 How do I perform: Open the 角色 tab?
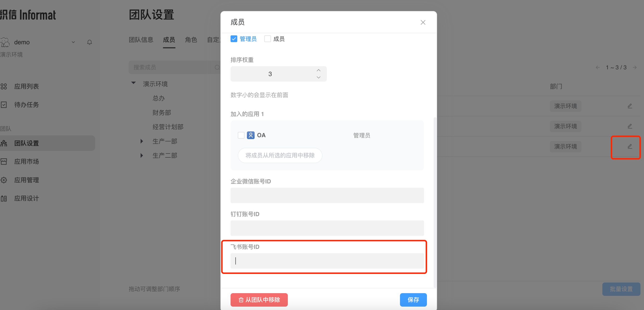[191, 40]
